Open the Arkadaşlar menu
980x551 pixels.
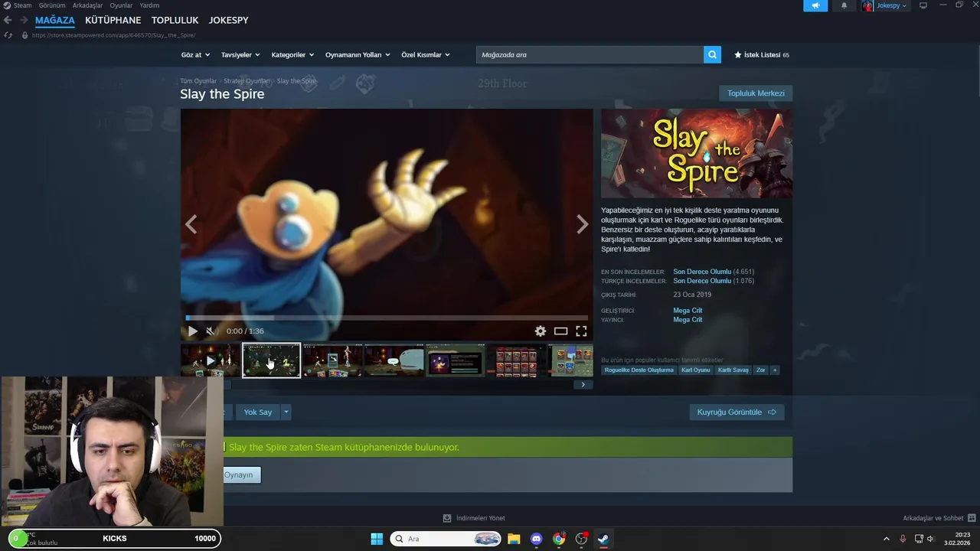pyautogui.click(x=87, y=5)
